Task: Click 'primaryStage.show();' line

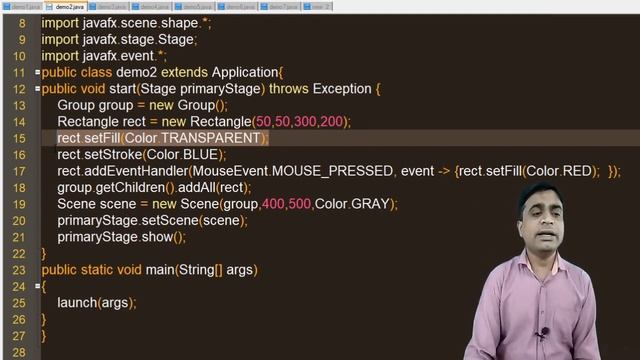Action: tap(122, 237)
